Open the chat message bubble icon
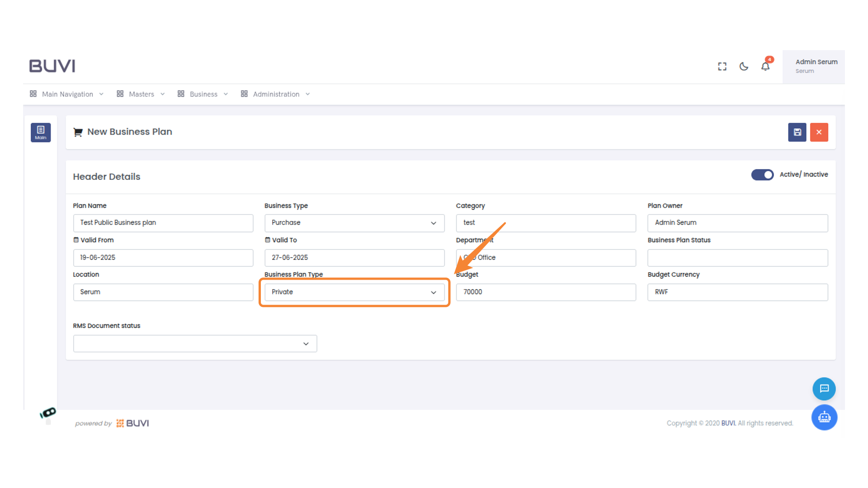Image resolution: width=868 pixels, height=488 pixels. 824,389
